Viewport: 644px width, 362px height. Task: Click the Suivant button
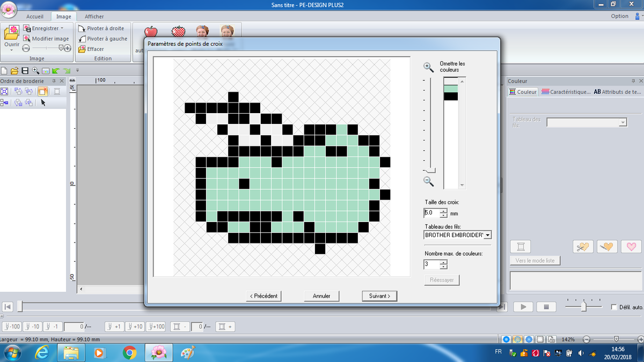[x=379, y=296]
